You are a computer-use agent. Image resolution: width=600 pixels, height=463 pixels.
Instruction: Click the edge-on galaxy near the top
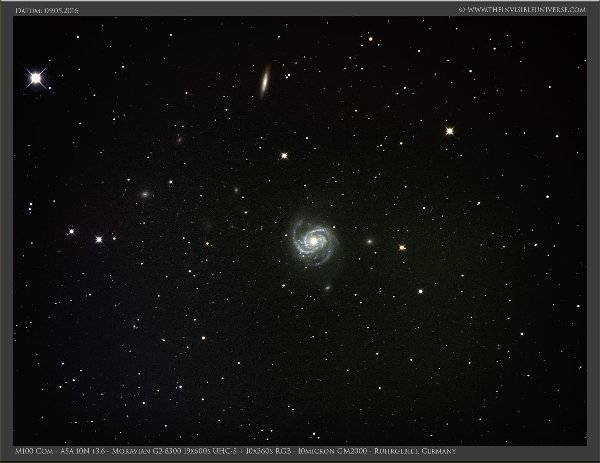(x=266, y=78)
